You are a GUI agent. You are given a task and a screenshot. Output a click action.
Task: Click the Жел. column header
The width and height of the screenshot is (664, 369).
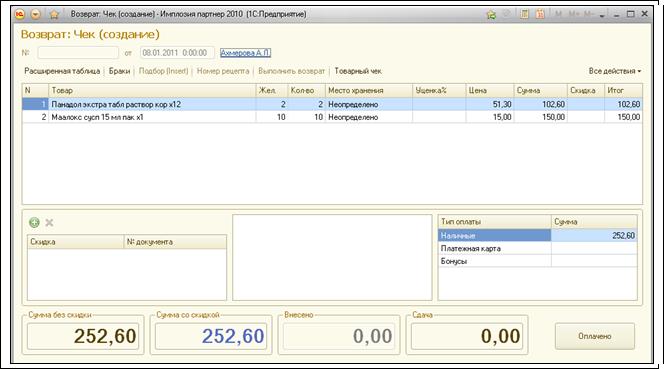pos(272,91)
